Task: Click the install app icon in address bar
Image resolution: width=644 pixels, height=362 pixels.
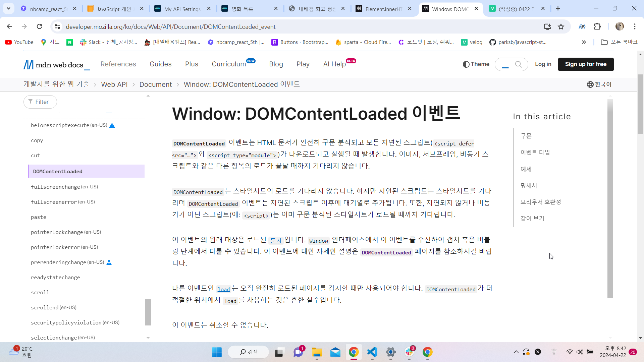Action: [547, 27]
